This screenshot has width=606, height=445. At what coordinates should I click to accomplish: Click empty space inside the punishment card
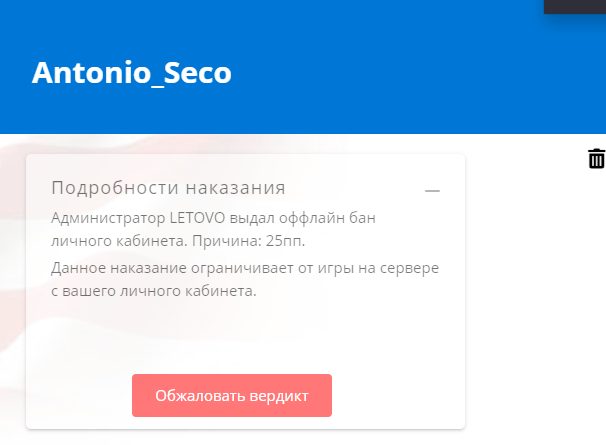pos(245,335)
